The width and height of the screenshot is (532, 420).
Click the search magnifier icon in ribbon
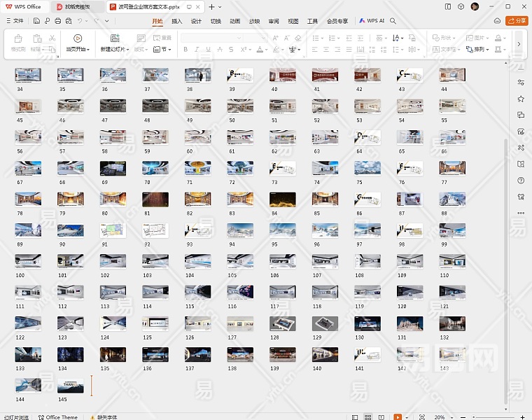click(x=393, y=21)
